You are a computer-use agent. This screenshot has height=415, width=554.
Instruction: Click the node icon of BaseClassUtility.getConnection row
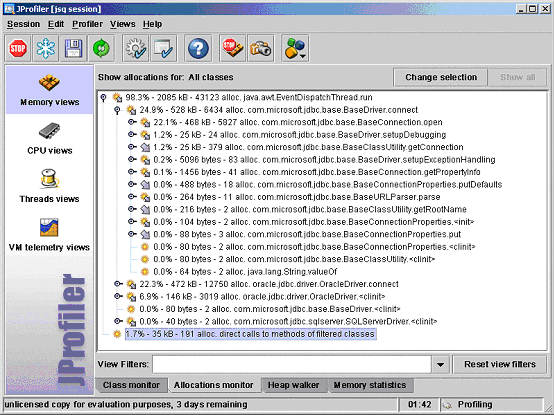(145, 147)
